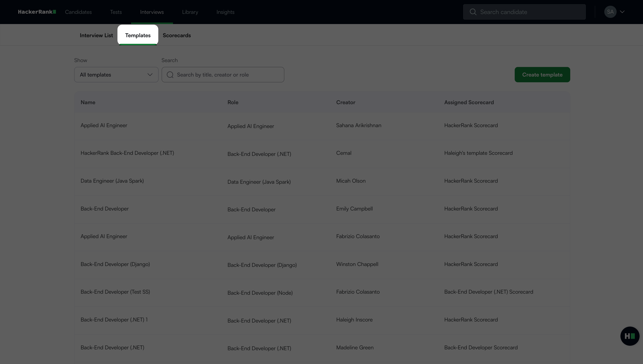643x364 pixels.
Task: Expand the account menu chevron
Action: click(x=622, y=12)
